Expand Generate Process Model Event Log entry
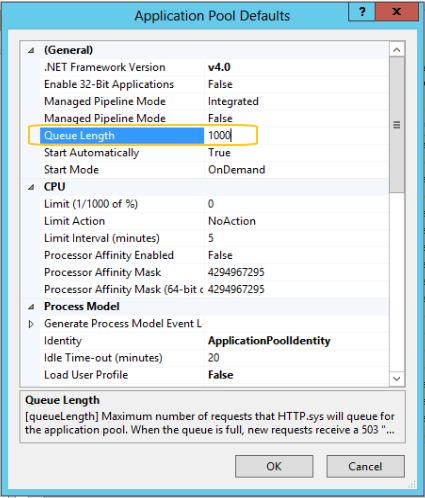Image resolution: width=425 pixels, height=498 pixels. [31, 324]
